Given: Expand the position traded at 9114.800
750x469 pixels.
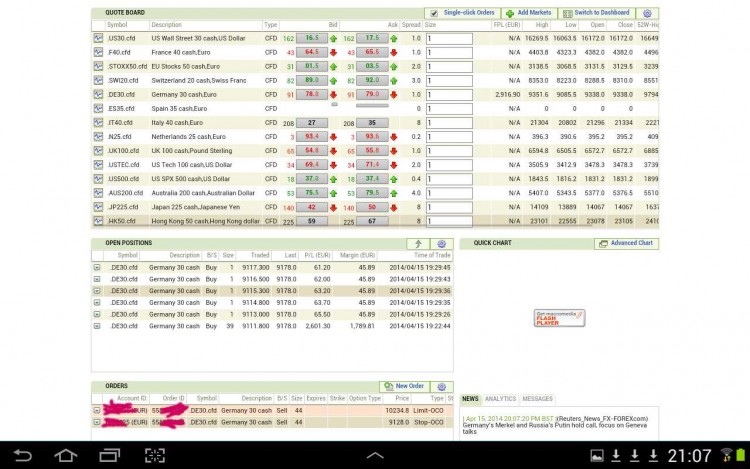Looking at the screenshot, I should coord(97,303).
